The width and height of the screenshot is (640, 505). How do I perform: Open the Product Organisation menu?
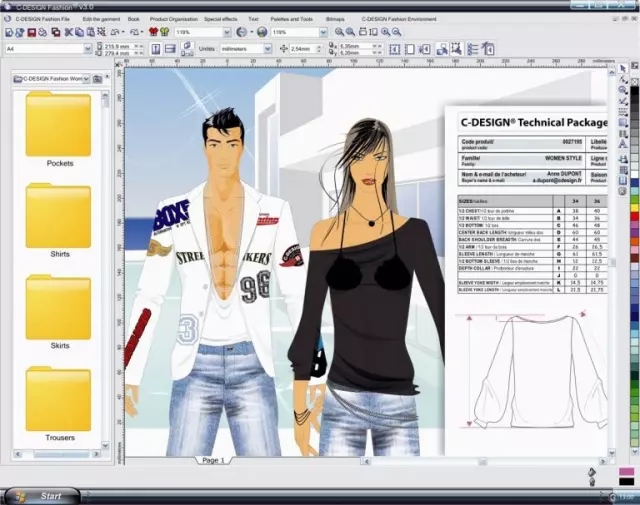(x=173, y=19)
